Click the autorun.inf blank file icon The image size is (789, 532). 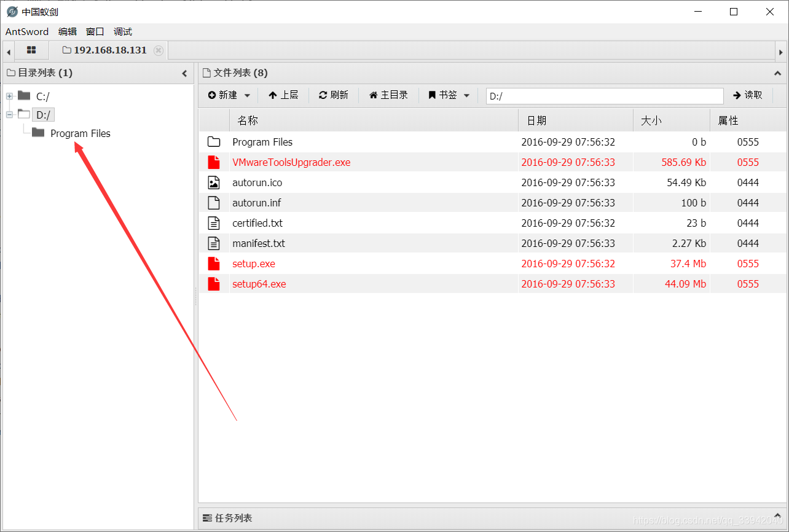(x=214, y=203)
